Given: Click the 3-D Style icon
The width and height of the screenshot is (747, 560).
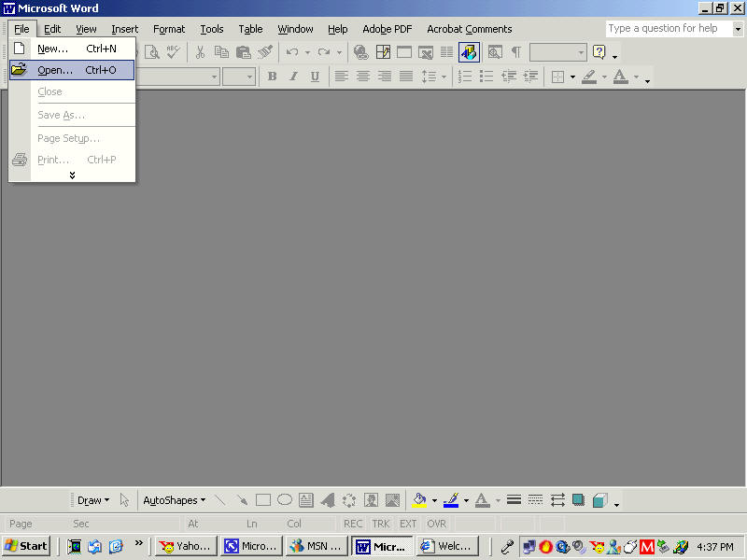Looking at the screenshot, I should click(599, 500).
